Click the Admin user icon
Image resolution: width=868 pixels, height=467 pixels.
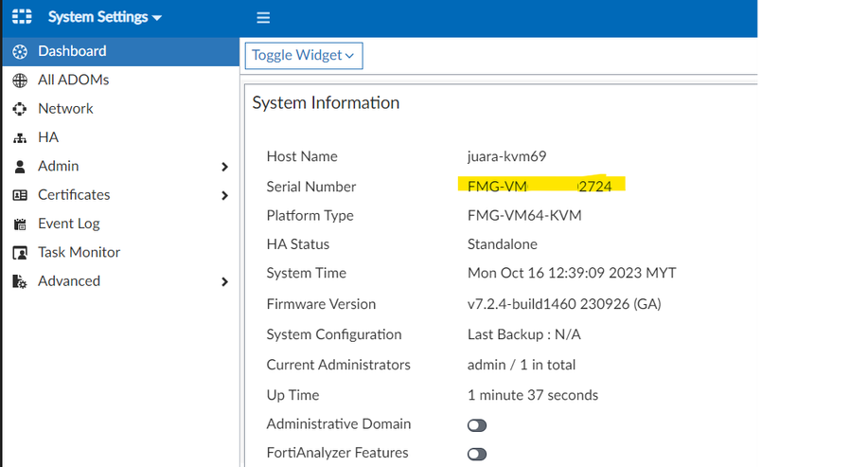click(20, 167)
